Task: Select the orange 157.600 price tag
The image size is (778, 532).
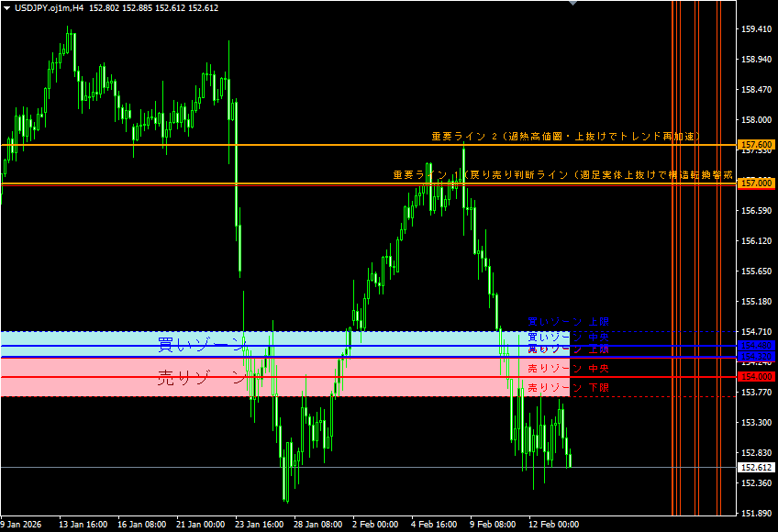Action: (756, 145)
